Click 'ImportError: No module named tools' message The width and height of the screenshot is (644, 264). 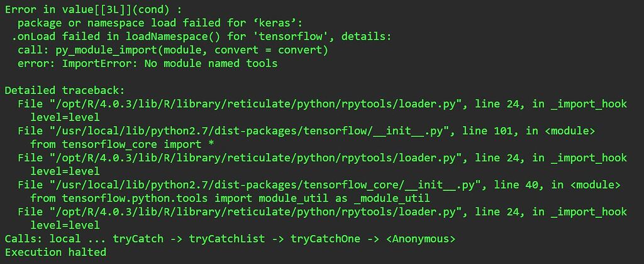click(170, 64)
